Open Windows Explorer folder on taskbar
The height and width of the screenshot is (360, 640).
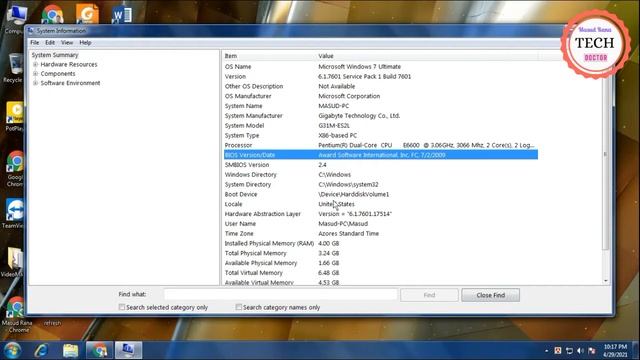[x=70, y=350]
